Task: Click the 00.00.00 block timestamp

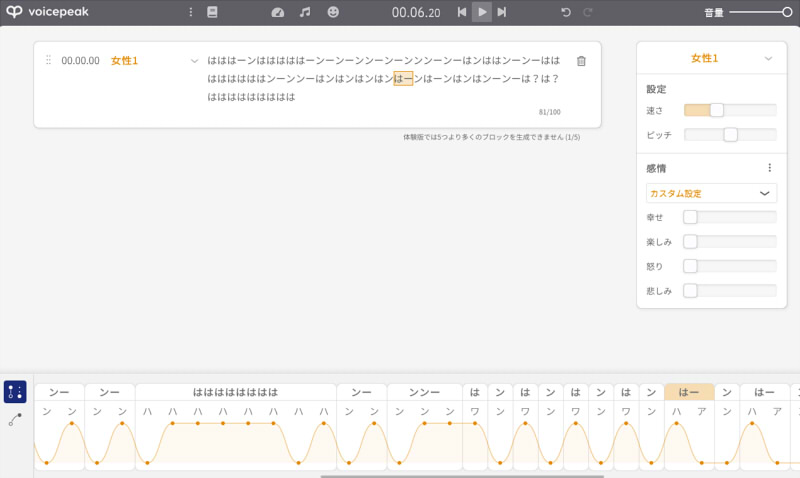Action: [x=81, y=60]
